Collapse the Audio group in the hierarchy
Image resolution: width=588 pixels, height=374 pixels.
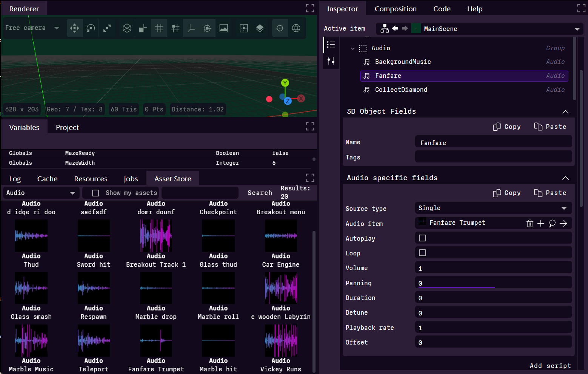click(352, 48)
